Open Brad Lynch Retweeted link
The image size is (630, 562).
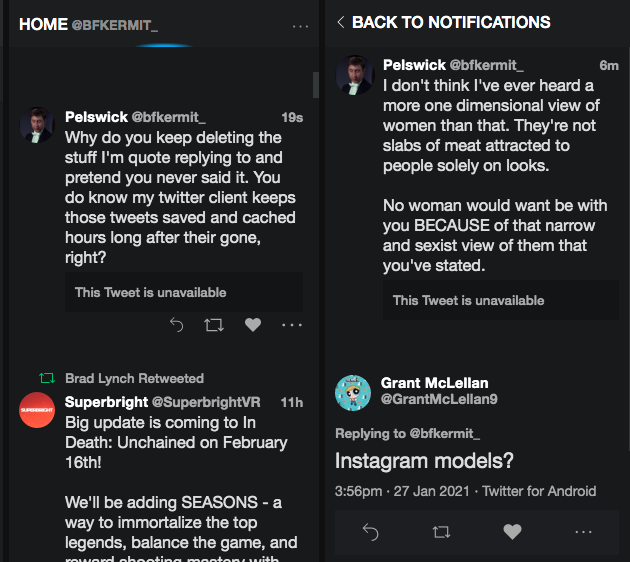click(134, 378)
